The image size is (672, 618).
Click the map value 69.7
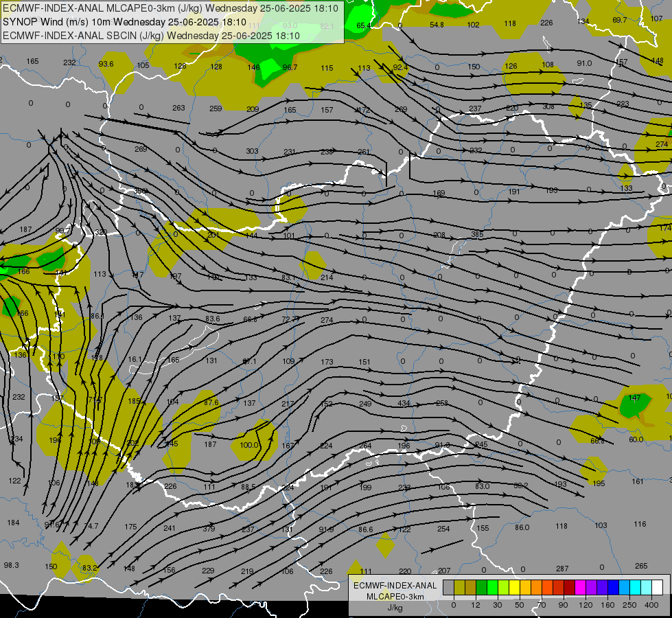620,20
